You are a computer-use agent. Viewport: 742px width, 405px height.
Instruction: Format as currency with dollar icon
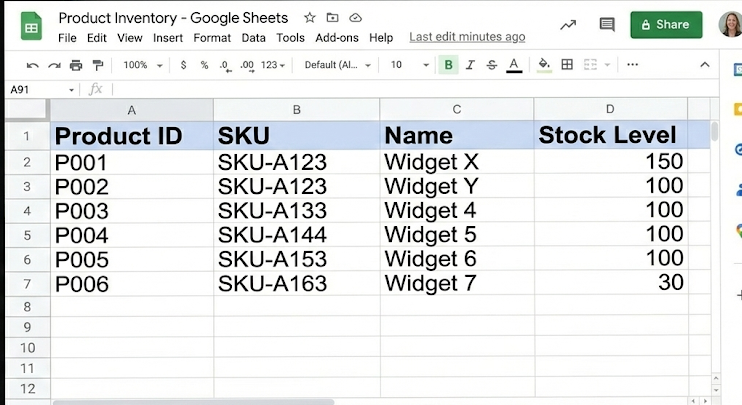[x=183, y=65]
